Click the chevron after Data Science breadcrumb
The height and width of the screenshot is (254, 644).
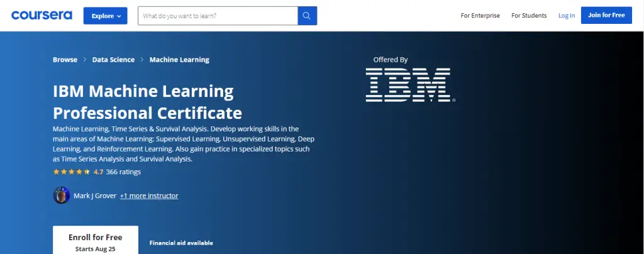click(x=142, y=60)
